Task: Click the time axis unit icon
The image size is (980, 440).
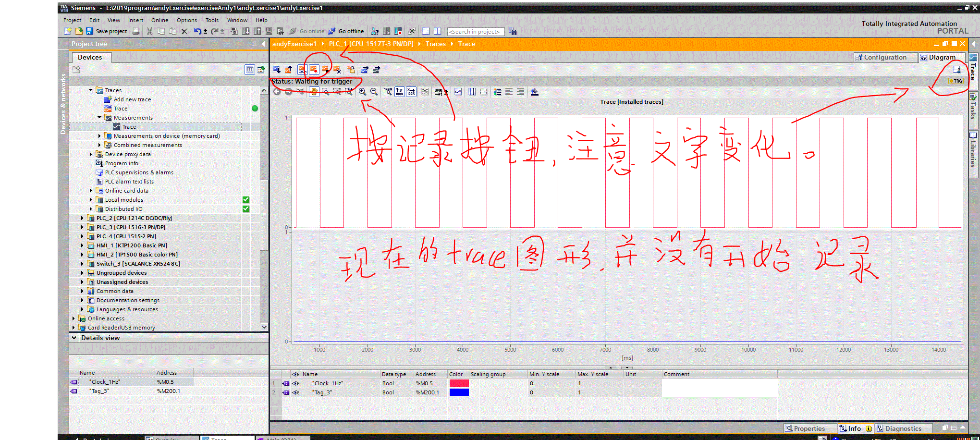Action: click(439, 92)
